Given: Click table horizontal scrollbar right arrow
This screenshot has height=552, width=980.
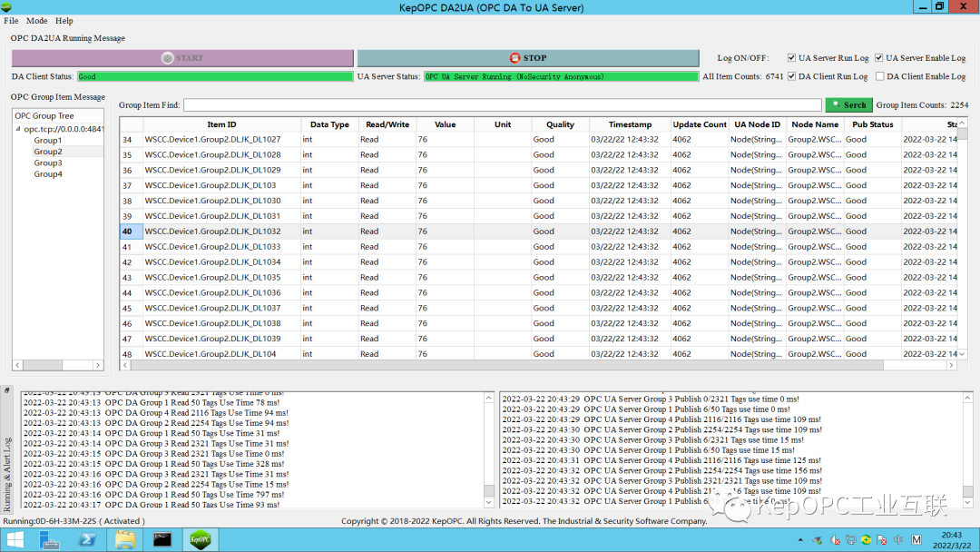Looking at the screenshot, I should tap(951, 365).
